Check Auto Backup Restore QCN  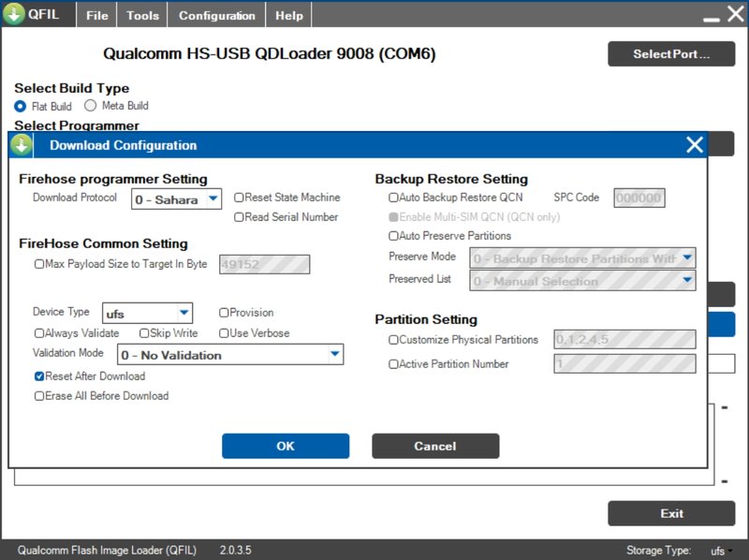393,198
